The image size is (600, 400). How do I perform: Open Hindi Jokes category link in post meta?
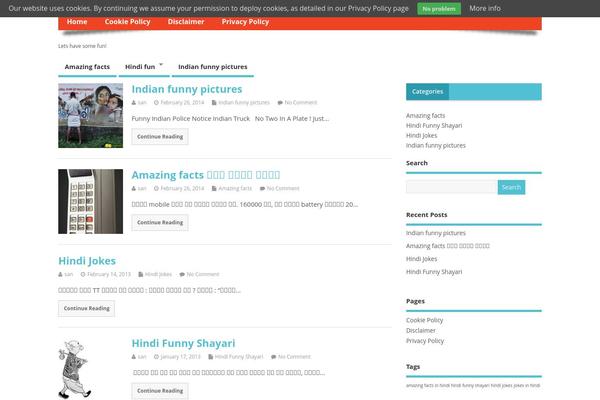pyautogui.click(x=158, y=274)
